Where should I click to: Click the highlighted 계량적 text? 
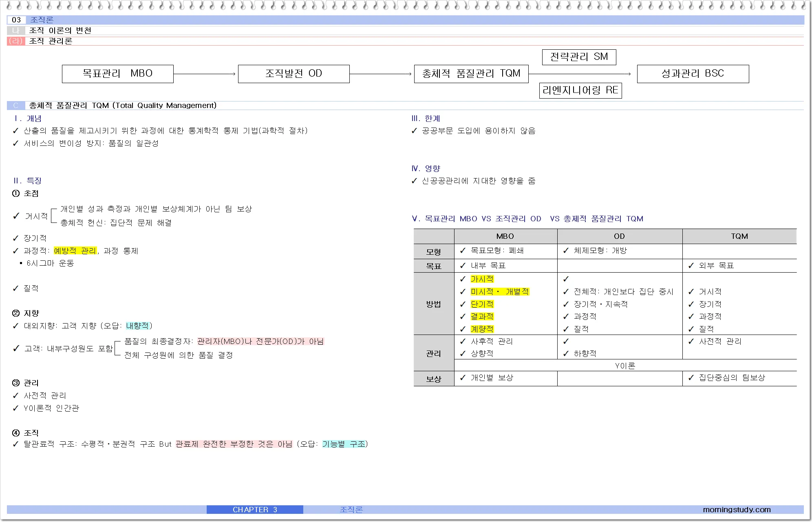pyautogui.click(x=482, y=329)
